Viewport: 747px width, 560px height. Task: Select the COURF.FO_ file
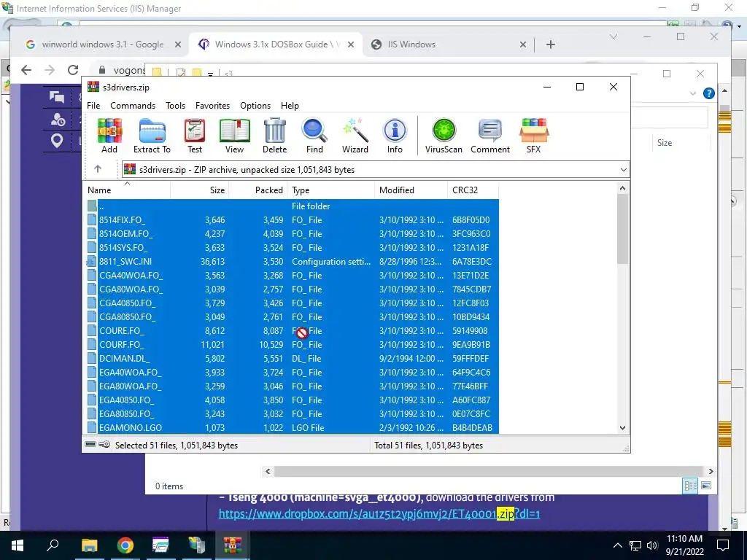point(291,344)
